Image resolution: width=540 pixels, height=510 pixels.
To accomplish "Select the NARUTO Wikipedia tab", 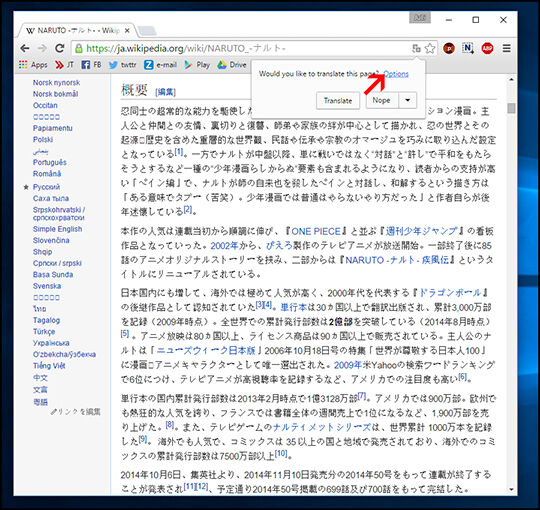I will (x=77, y=31).
